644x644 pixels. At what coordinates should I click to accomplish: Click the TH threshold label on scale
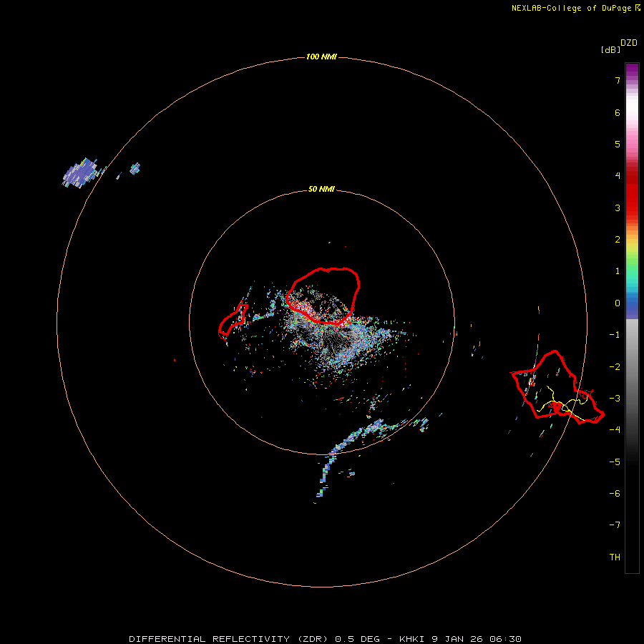click(x=615, y=557)
